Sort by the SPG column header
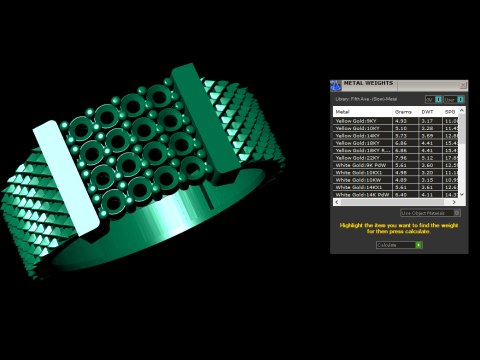The width and height of the screenshot is (480, 360). point(450,112)
